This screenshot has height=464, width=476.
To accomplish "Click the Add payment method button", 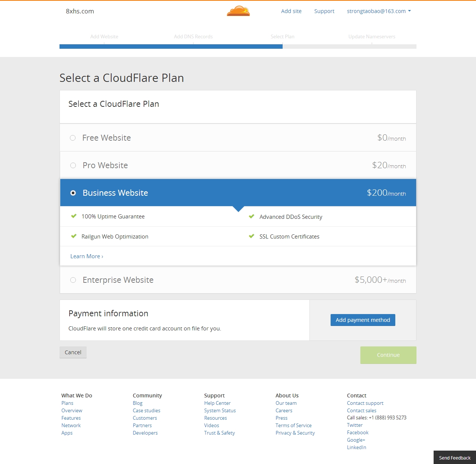I will [363, 320].
